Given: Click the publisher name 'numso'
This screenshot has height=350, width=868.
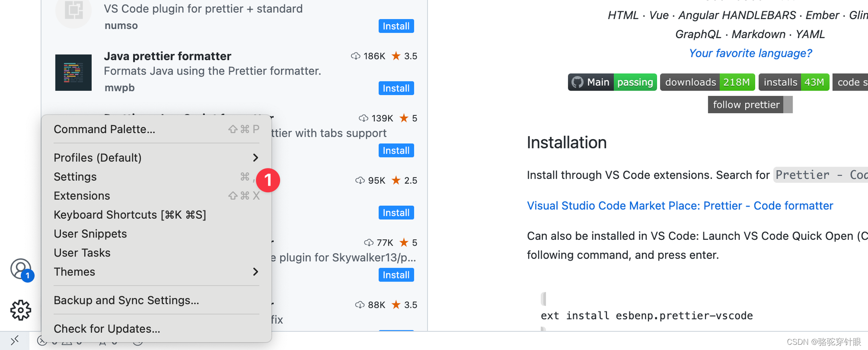Looking at the screenshot, I should (121, 26).
